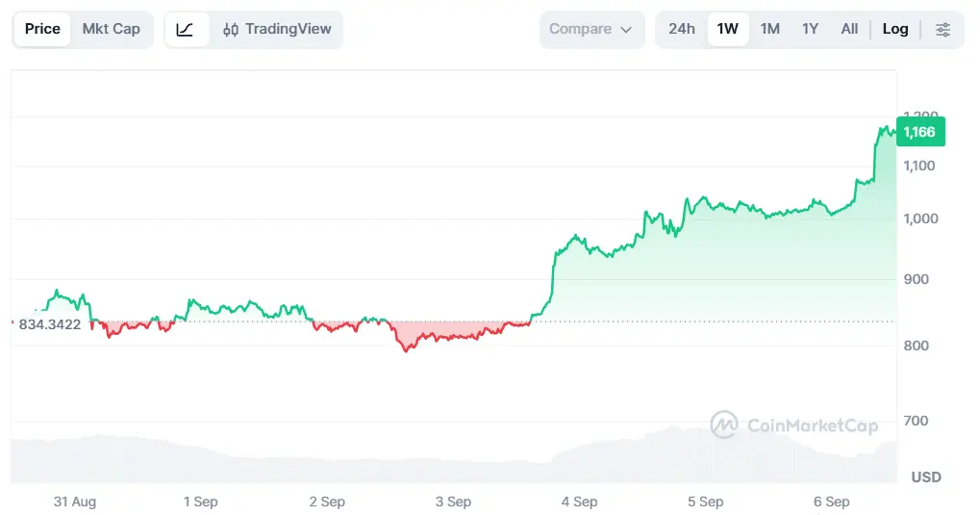The image size is (980, 515).
Task: Switch to the Mkt Cap tab
Action: [x=112, y=30]
